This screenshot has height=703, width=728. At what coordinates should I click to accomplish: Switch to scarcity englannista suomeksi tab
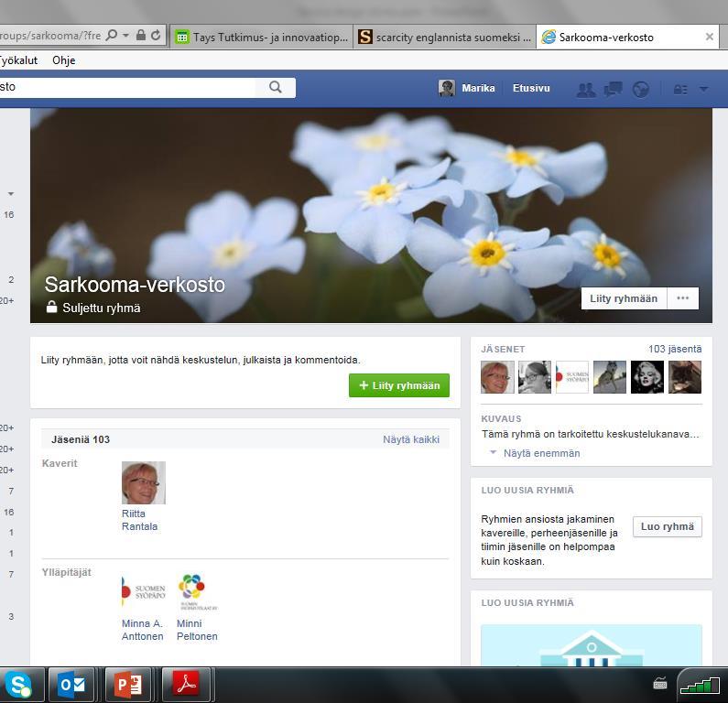point(445,38)
